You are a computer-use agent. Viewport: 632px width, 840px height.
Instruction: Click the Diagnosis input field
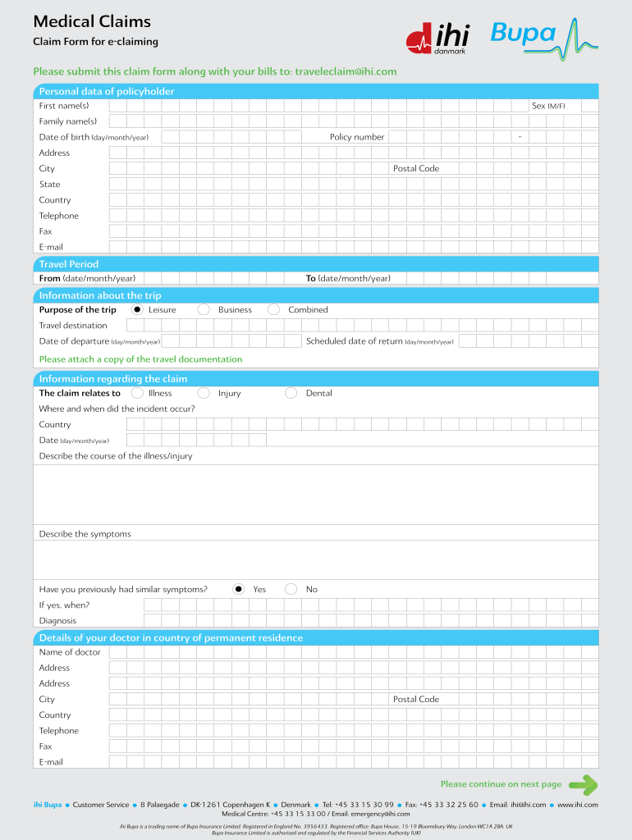(369, 621)
